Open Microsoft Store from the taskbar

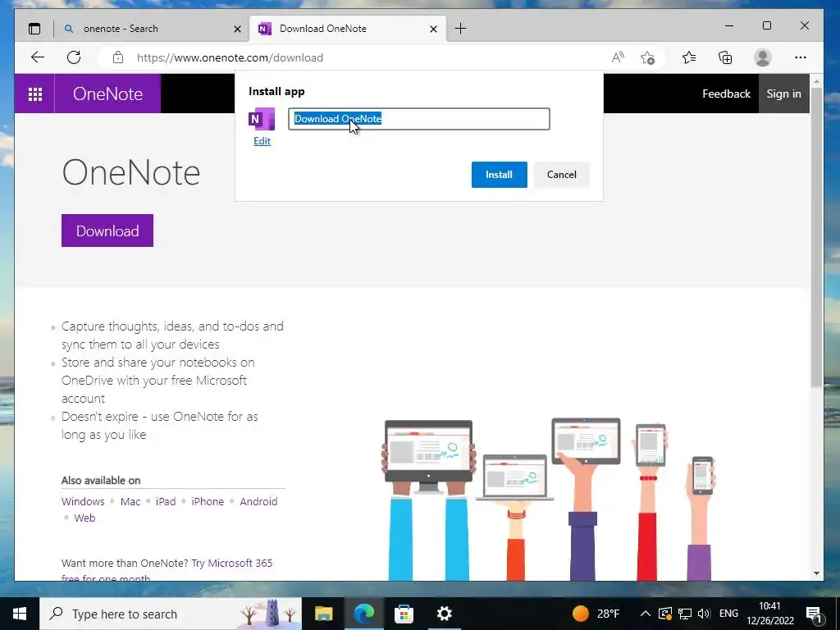(404, 614)
